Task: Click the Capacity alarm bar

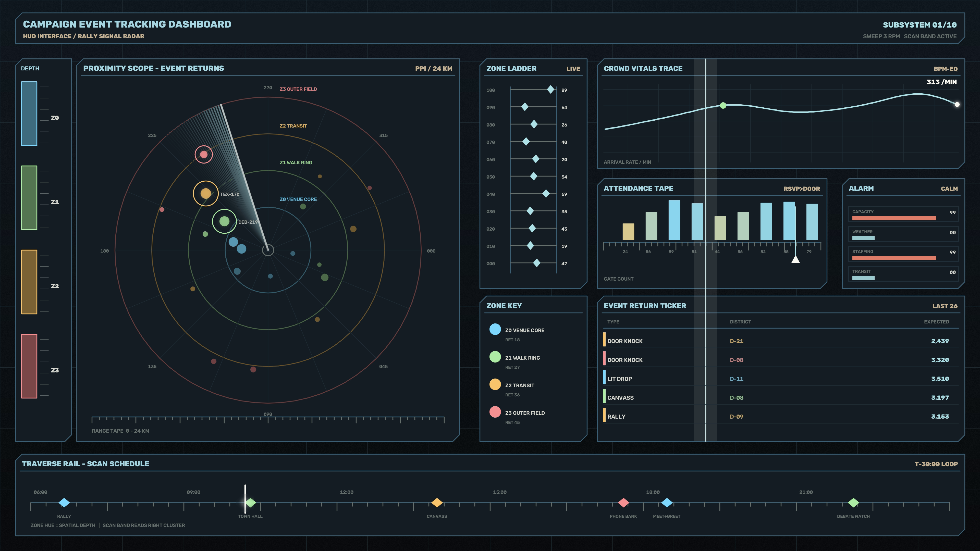Action: [894, 218]
